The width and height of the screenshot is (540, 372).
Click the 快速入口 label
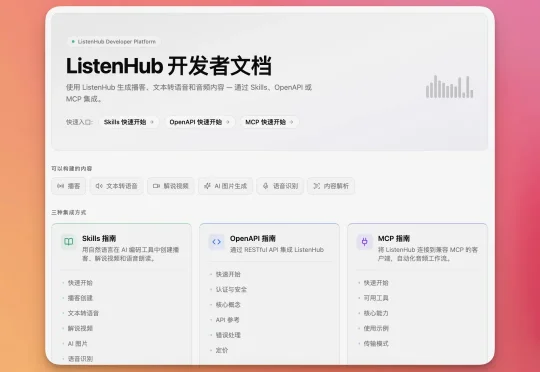point(79,122)
